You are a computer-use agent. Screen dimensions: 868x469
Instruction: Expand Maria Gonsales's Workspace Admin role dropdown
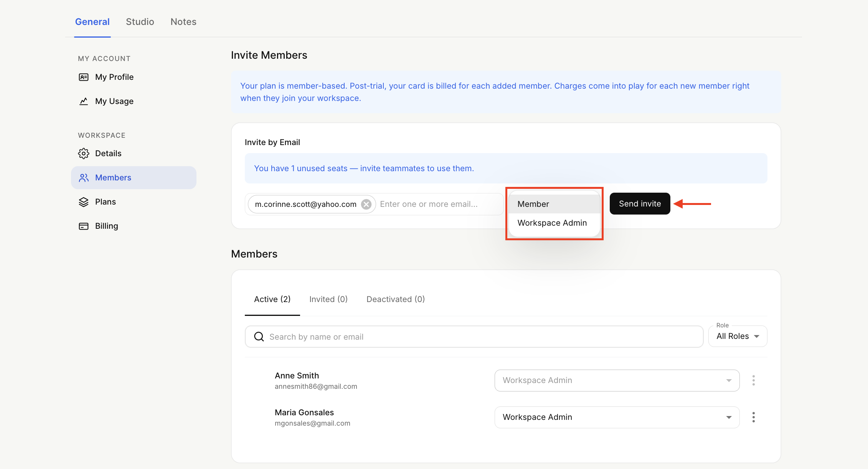pyautogui.click(x=617, y=417)
